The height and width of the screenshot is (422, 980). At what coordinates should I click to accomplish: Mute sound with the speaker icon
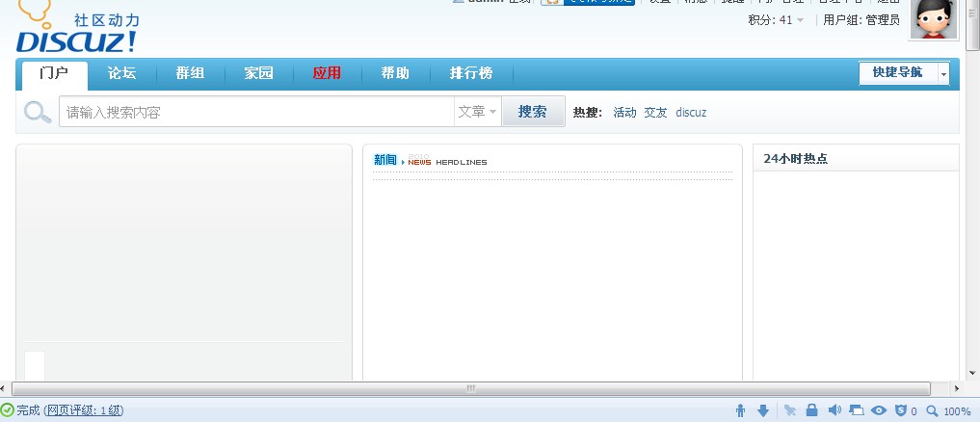[x=834, y=411]
